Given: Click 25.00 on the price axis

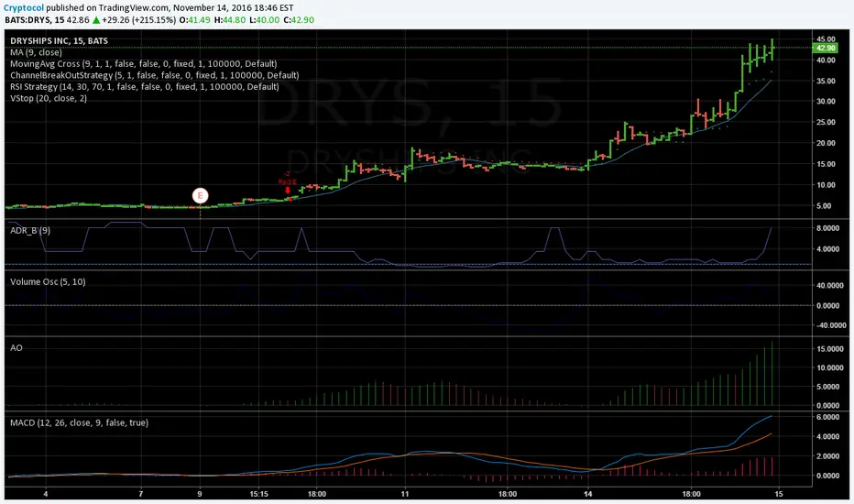Looking at the screenshot, I should [x=826, y=122].
